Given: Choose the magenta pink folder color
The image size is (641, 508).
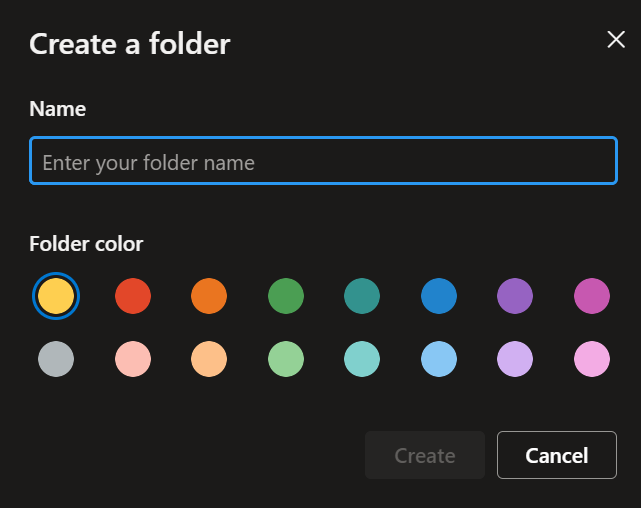Looking at the screenshot, I should click(592, 296).
